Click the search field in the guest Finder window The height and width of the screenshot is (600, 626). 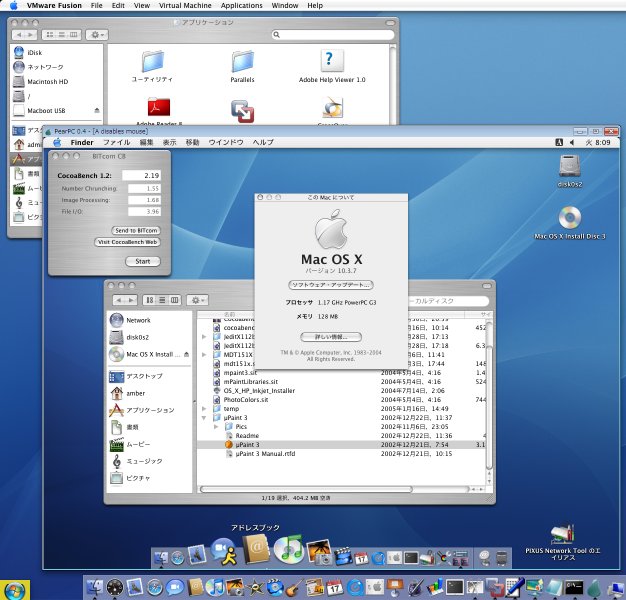pyautogui.click(x=447, y=301)
